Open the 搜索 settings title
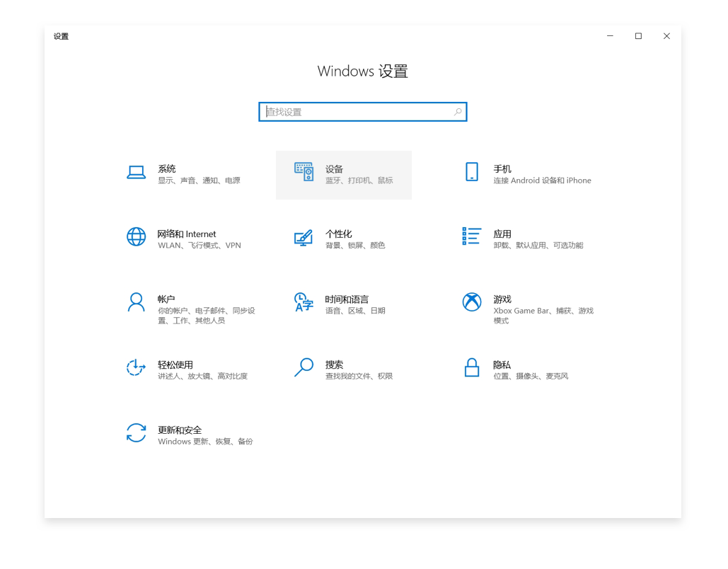This screenshot has width=728, height=569. (x=334, y=364)
